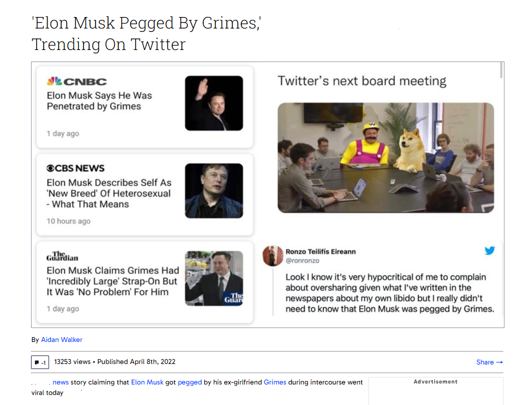Click The Guardian logo on third card

click(63, 256)
